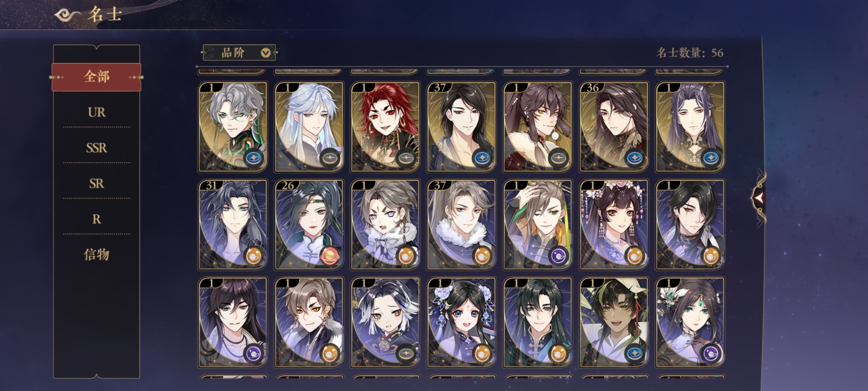Image resolution: width=868 pixels, height=391 pixels.
Task: Open the 信物 category
Action: tap(96, 255)
